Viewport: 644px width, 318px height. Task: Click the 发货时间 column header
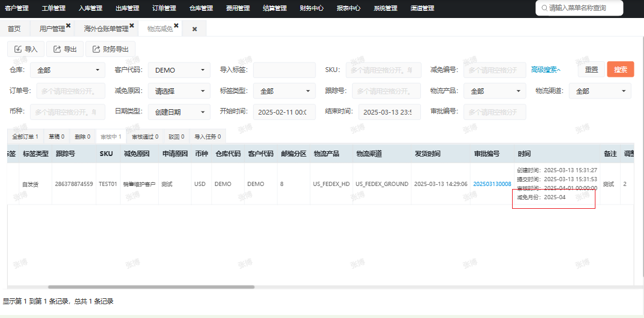click(440, 154)
